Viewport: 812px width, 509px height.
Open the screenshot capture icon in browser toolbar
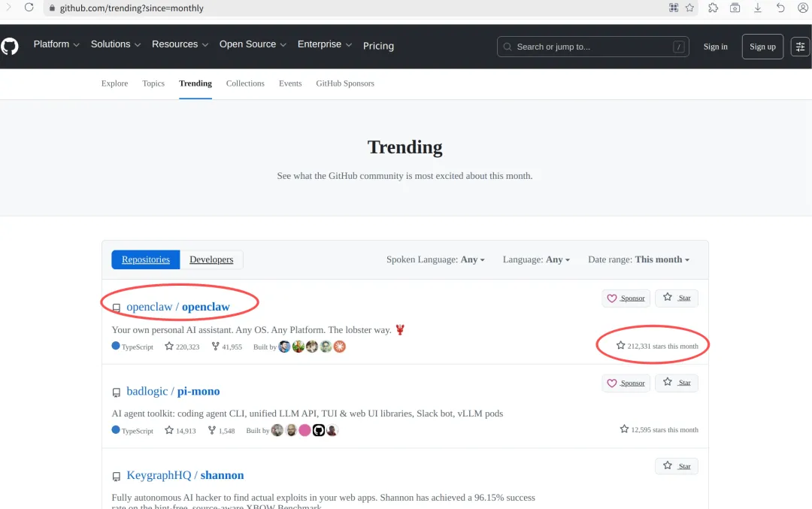[735, 8]
